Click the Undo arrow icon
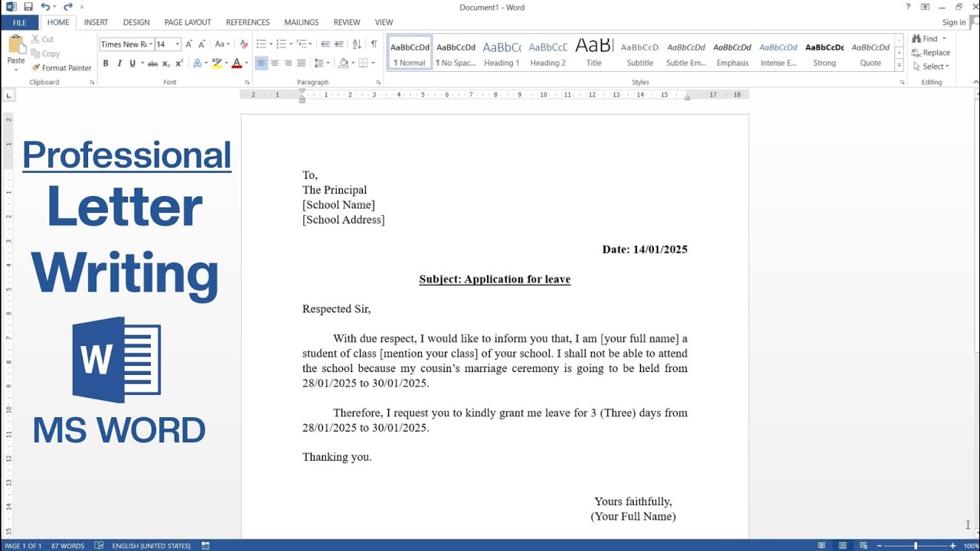 point(44,7)
